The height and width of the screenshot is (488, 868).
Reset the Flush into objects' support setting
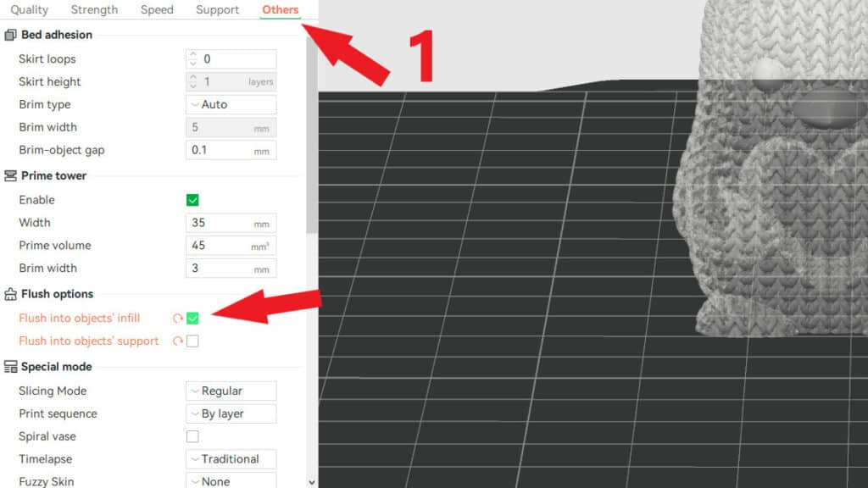coord(177,341)
